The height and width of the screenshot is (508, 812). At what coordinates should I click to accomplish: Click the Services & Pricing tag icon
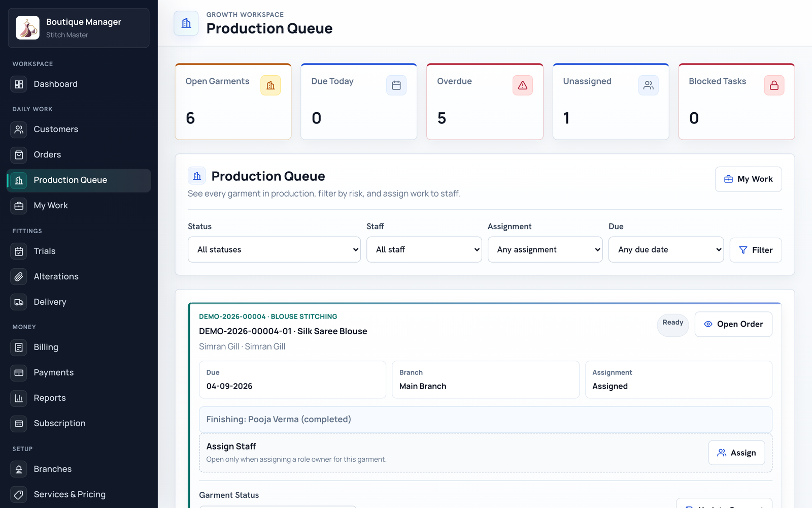pos(19,495)
